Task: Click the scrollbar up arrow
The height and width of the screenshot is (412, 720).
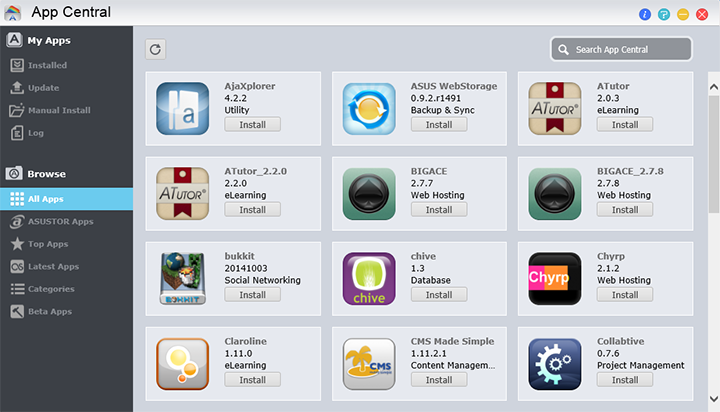Action: tap(714, 86)
